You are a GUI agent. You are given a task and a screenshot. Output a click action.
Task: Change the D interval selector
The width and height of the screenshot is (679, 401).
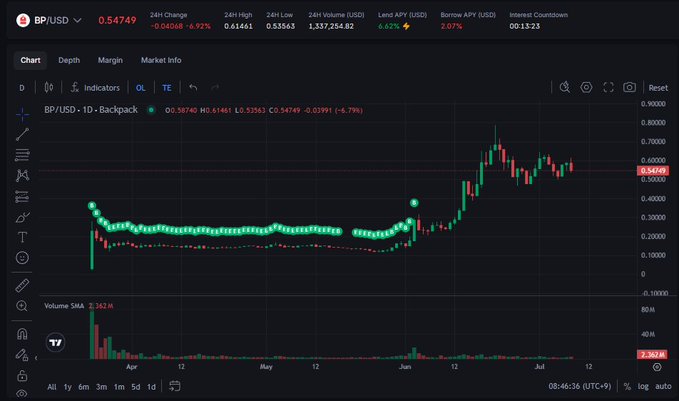tap(22, 88)
